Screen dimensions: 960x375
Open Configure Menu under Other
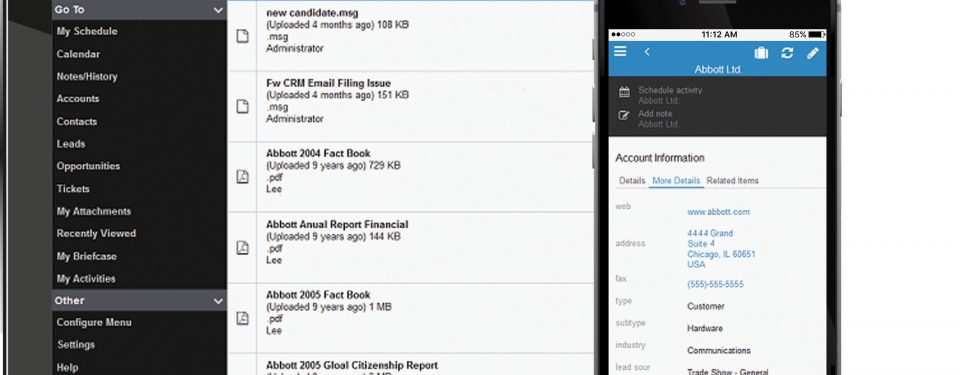coord(94,322)
